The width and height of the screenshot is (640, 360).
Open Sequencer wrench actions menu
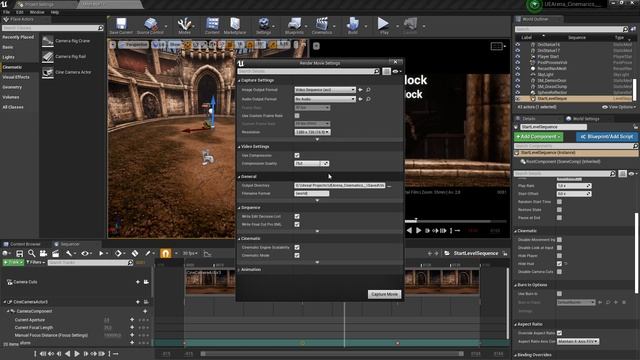click(70, 253)
